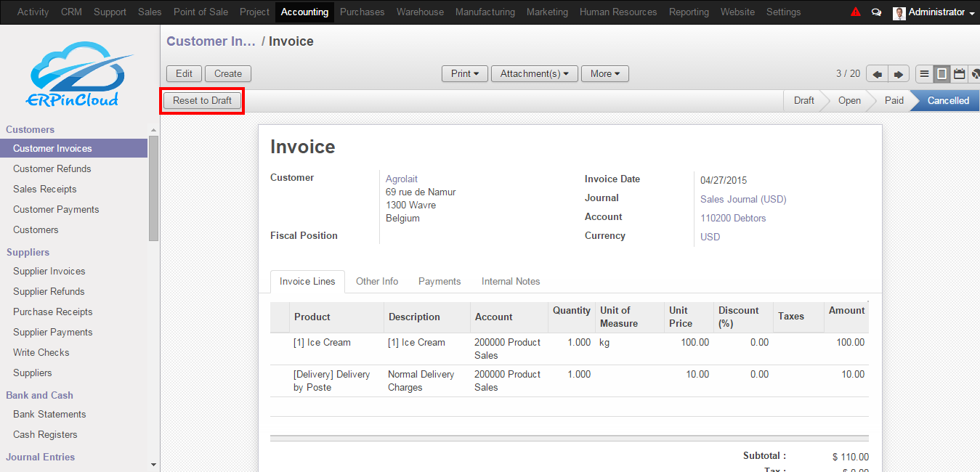Open the Manufacturing menu

point(485,12)
